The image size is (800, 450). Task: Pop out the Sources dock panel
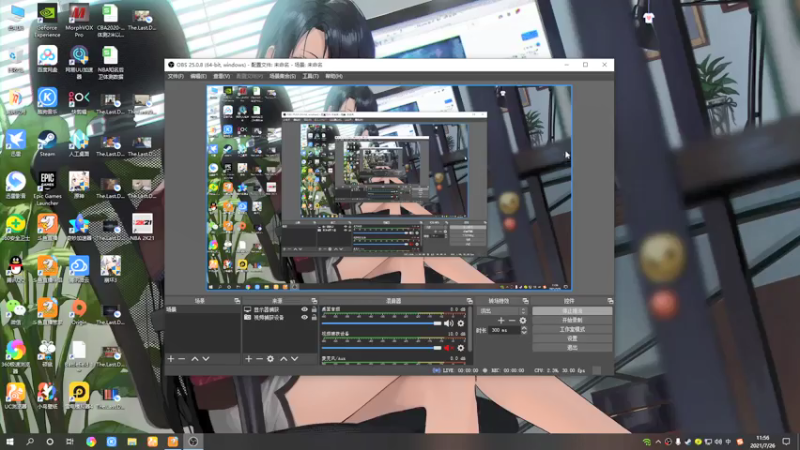[x=314, y=301]
